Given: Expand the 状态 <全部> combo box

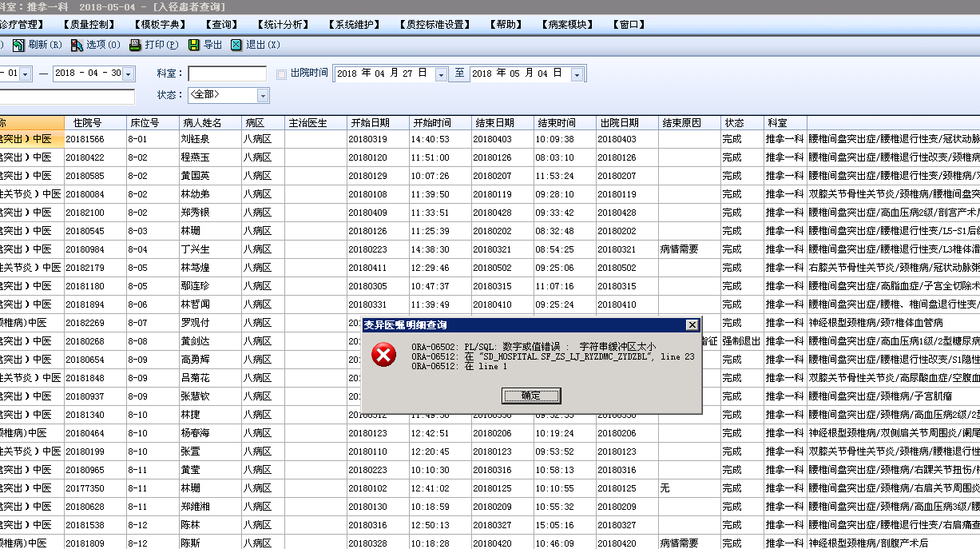Looking at the screenshot, I should coord(263,96).
